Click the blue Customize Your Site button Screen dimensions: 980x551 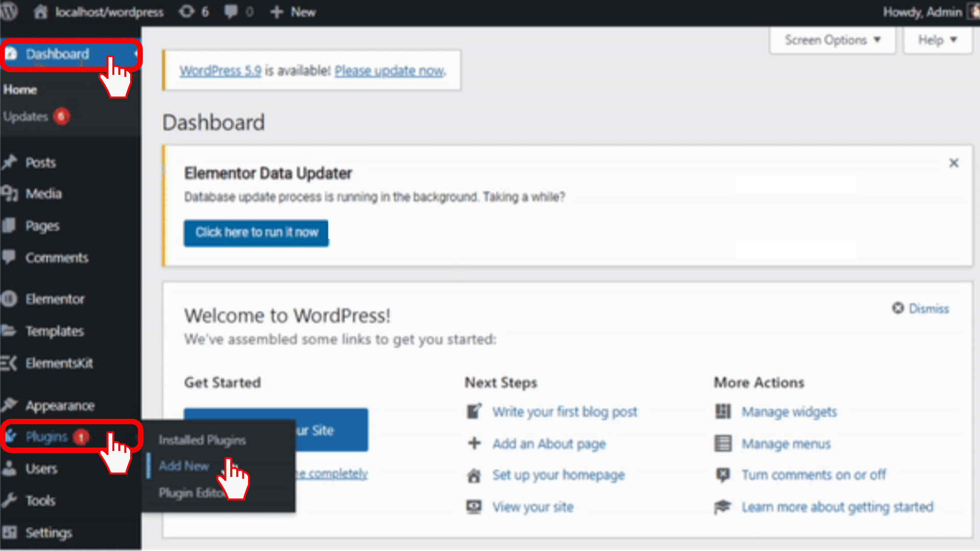pos(332,430)
